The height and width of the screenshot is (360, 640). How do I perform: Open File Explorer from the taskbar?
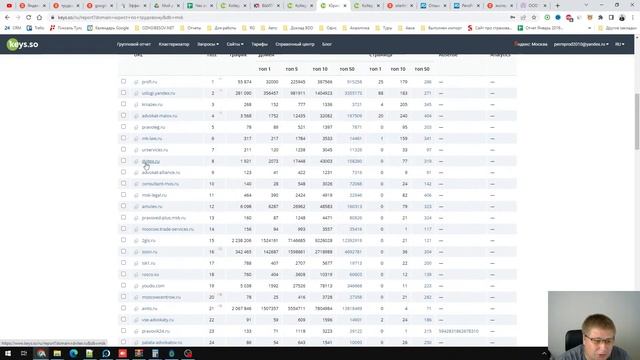(57, 353)
